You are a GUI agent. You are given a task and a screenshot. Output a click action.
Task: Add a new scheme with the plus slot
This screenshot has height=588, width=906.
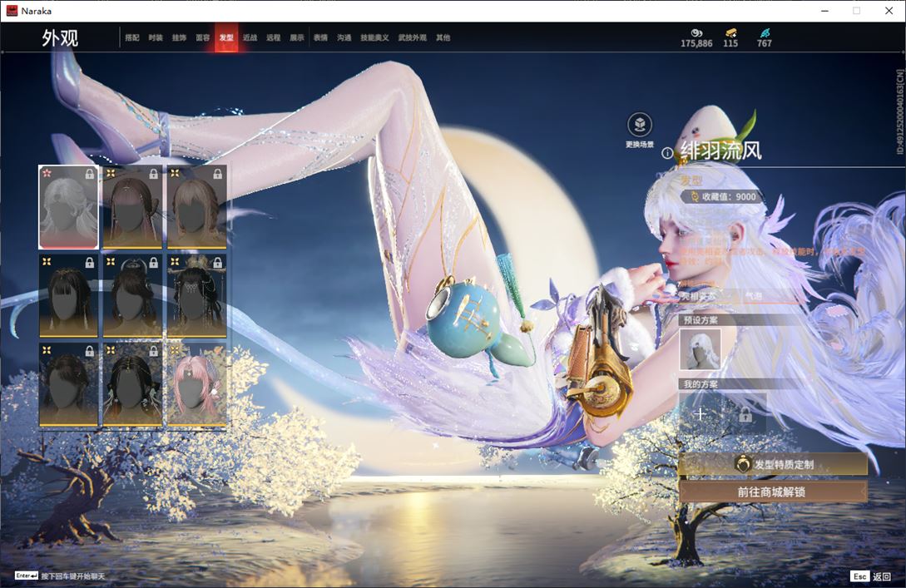point(700,413)
